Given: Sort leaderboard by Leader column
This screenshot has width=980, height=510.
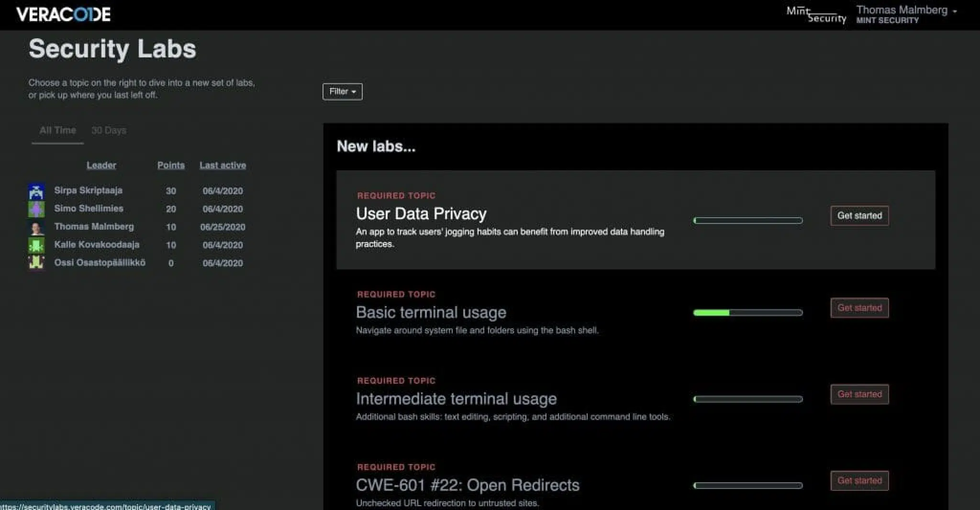Looking at the screenshot, I should (101, 165).
